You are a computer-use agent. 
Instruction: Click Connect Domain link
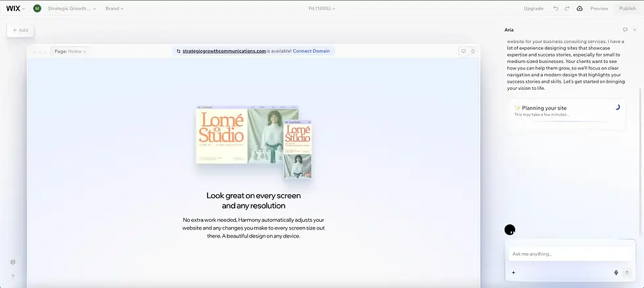click(x=311, y=51)
